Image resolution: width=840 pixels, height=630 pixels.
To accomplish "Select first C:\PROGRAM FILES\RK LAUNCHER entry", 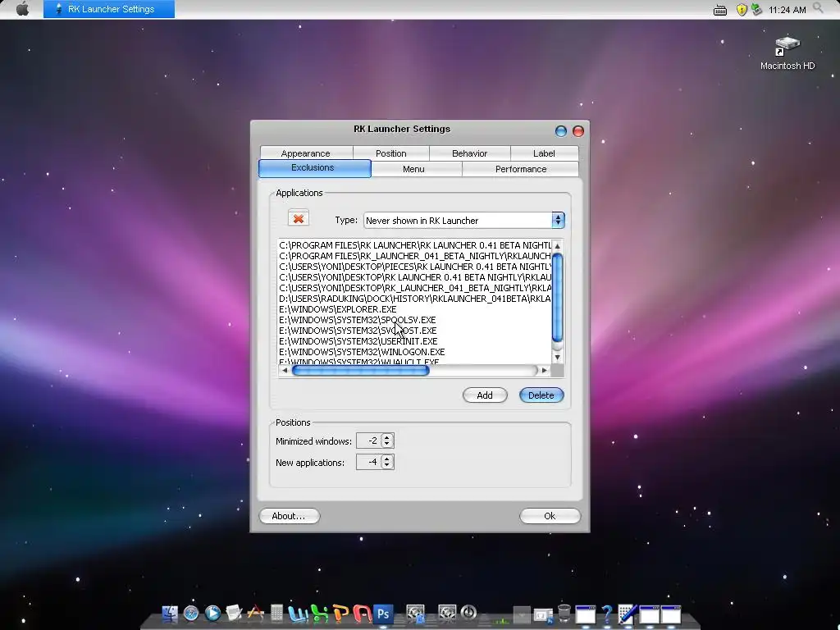I will click(414, 245).
